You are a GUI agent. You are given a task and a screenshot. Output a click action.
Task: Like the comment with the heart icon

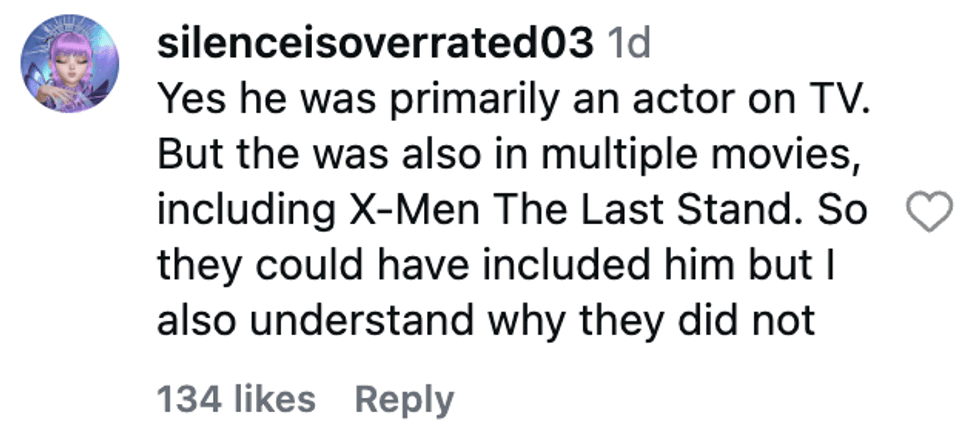[927, 212]
